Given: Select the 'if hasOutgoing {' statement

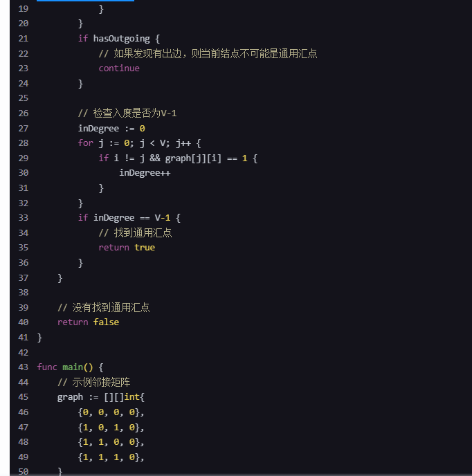Looking at the screenshot, I should click(x=119, y=39).
